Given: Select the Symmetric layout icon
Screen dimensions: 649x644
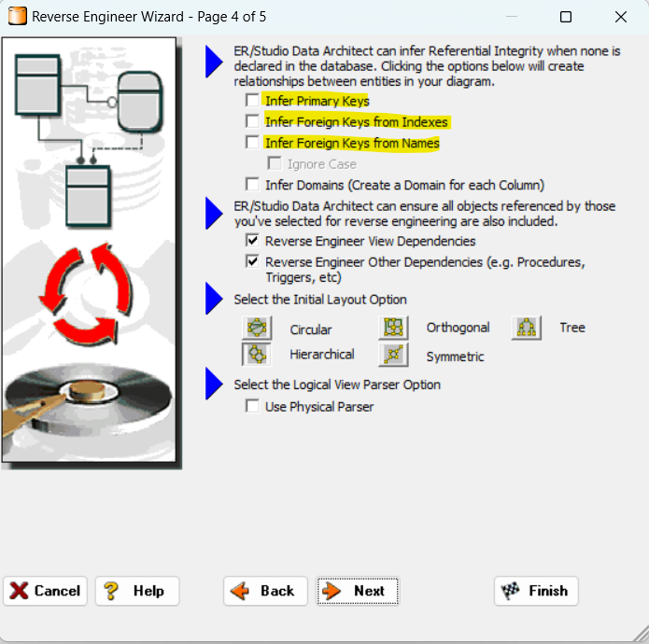Looking at the screenshot, I should pos(394,355).
